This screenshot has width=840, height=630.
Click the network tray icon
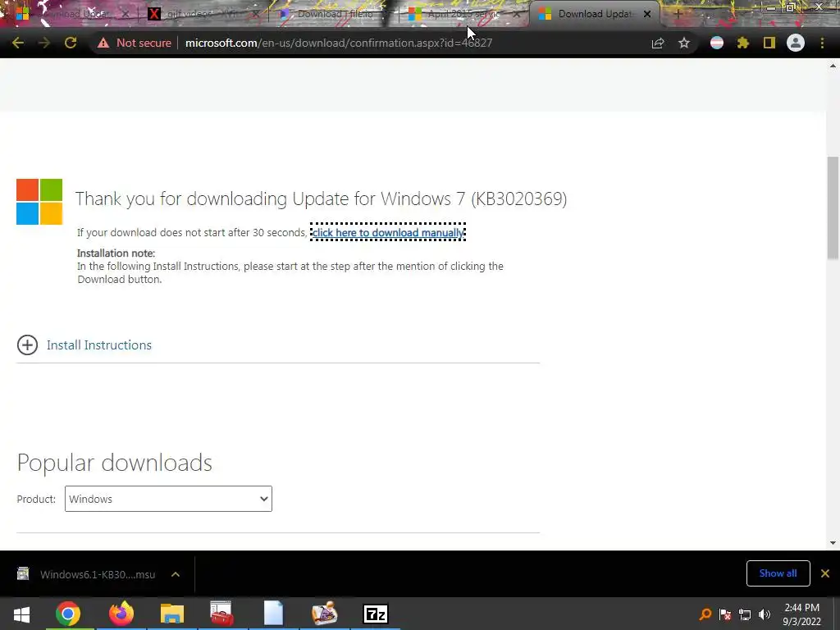coord(745,614)
